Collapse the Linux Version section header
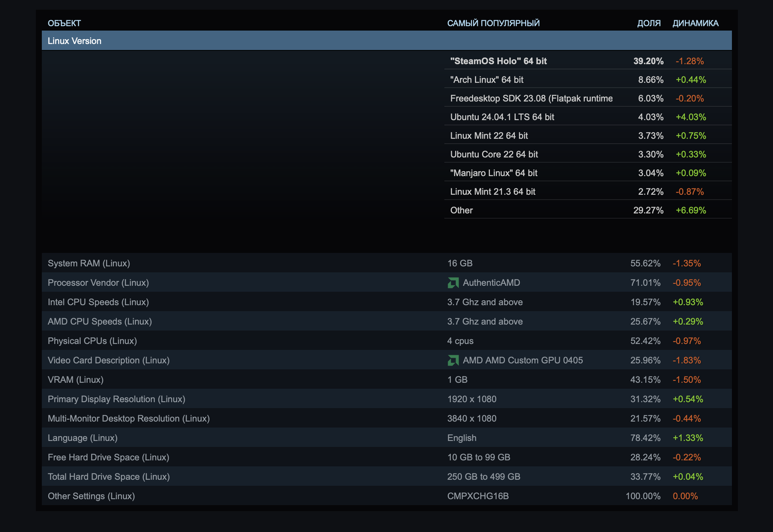773x532 pixels. 386,41
